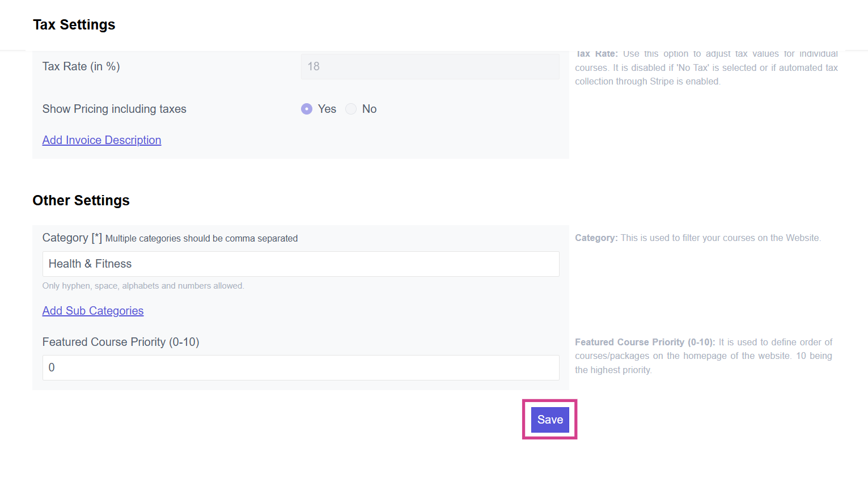Click the Add Sub Categories link
This screenshot has height=499, width=868.
[x=93, y=311]
